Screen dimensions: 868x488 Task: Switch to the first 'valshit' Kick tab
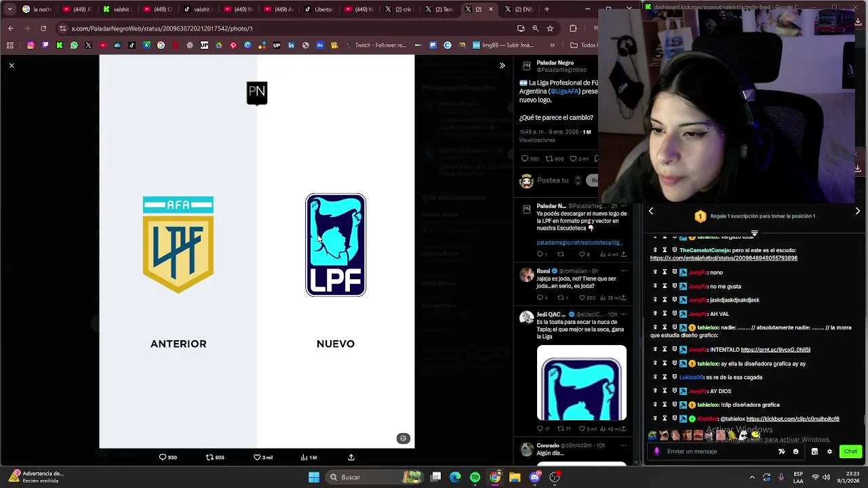click(117, 9)
